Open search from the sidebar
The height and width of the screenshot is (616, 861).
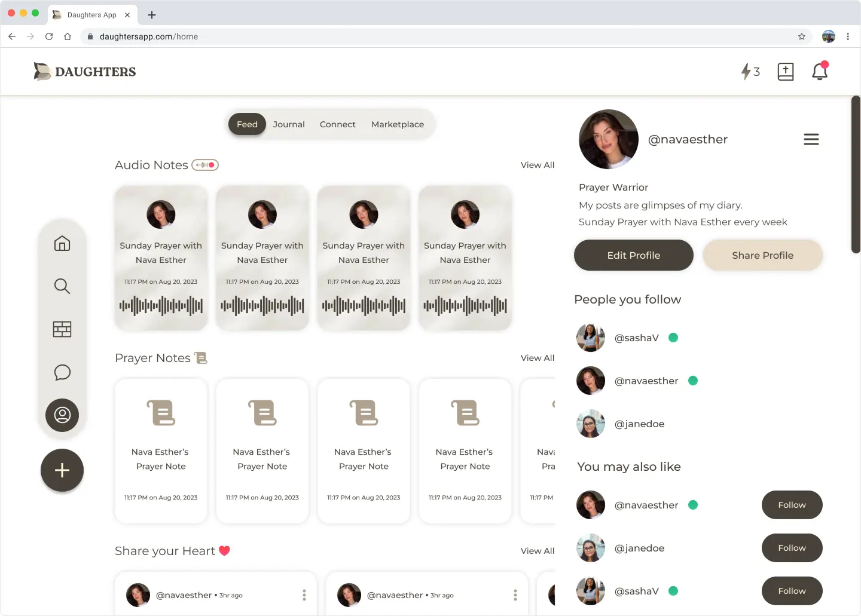point(62,286)
